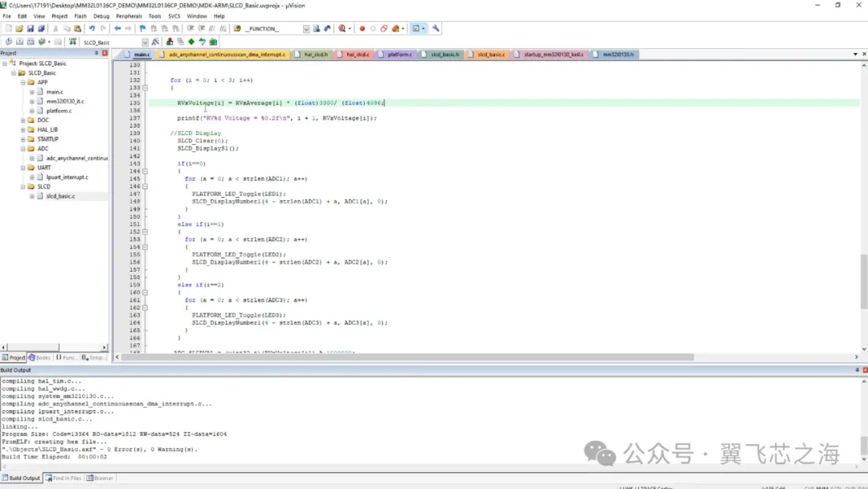Expand the DOC folder in Project tree

[x=23, y=120]
